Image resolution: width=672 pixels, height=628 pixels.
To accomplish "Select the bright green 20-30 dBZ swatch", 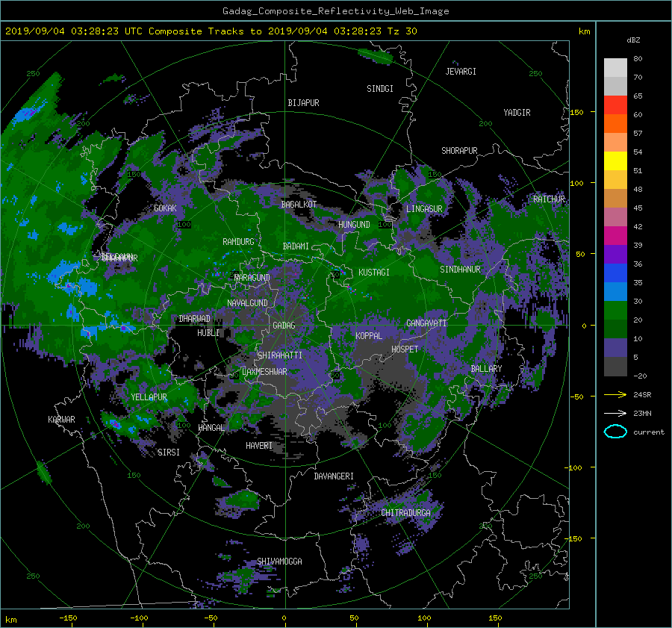I will [x=615, y=310].
